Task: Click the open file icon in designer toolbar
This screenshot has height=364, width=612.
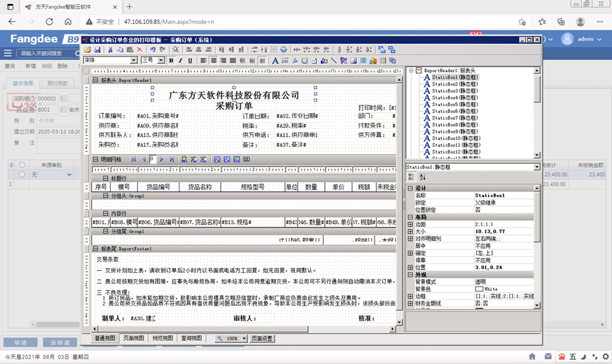Action: coord(88,50)
